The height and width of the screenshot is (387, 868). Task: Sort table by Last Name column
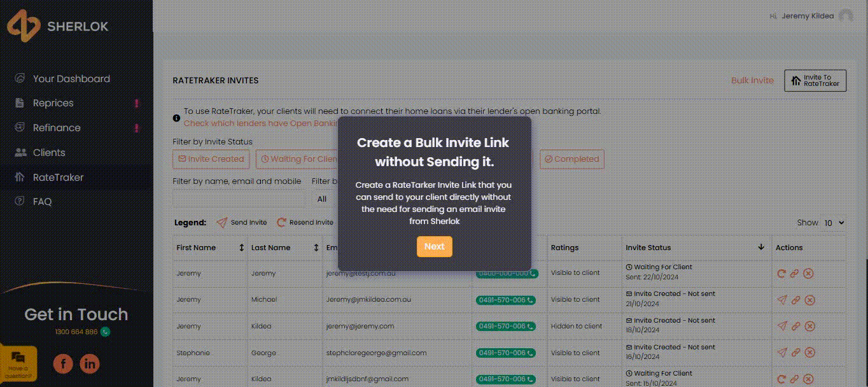point(316,248)
